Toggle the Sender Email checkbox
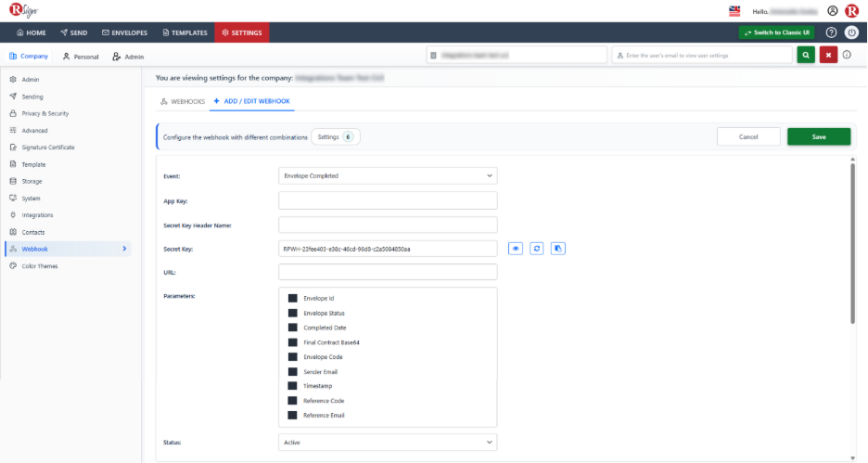The width and height of the screenshot is (868, 463). tap(293, 372)
